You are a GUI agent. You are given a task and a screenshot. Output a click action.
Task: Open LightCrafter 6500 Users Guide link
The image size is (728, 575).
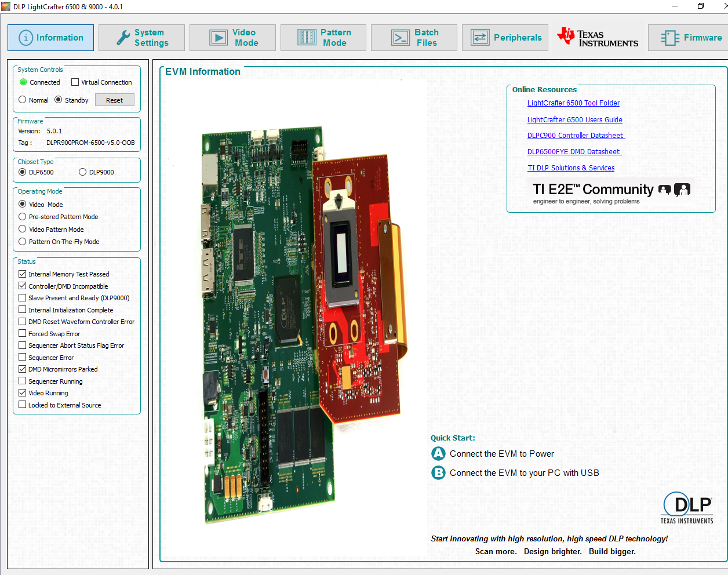pos(575,120)
